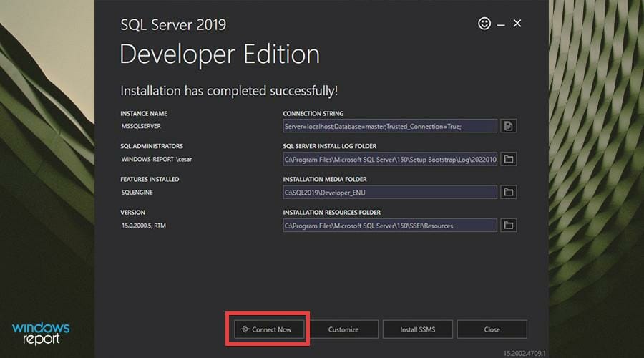This screenshot has height=358, width=644.
Task: Click the 'SQL Server 2019' title text
Action: [x=173, y=24]
